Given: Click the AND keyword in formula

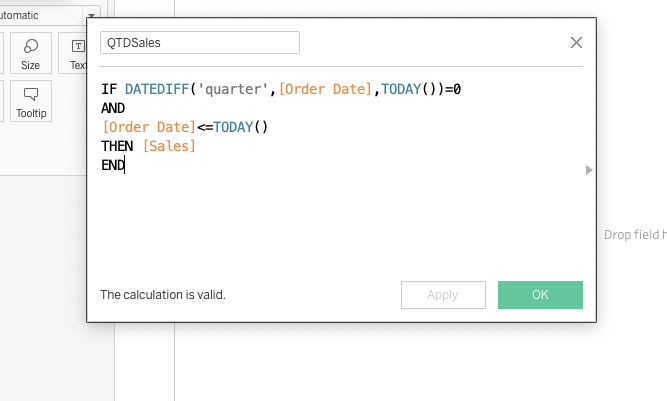Looking at the screenshot, I should coord(113,108).
